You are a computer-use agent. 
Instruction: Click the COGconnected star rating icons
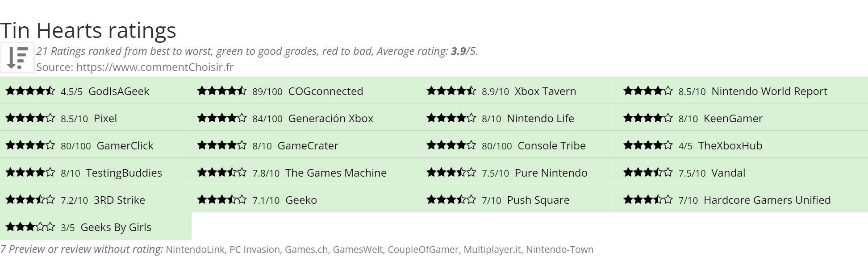(222, 91)
